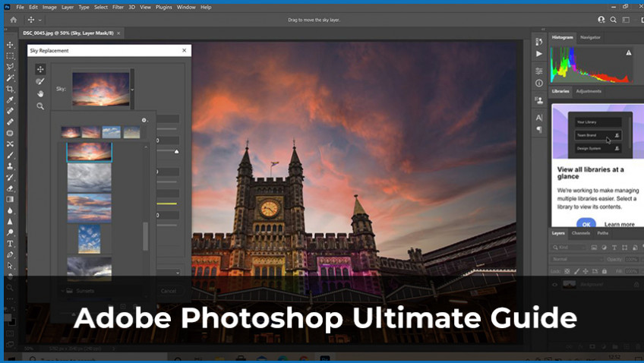
Task: Select the Crop tool in the toolbar
Action: pyautogui.click(x=10, y=89)
